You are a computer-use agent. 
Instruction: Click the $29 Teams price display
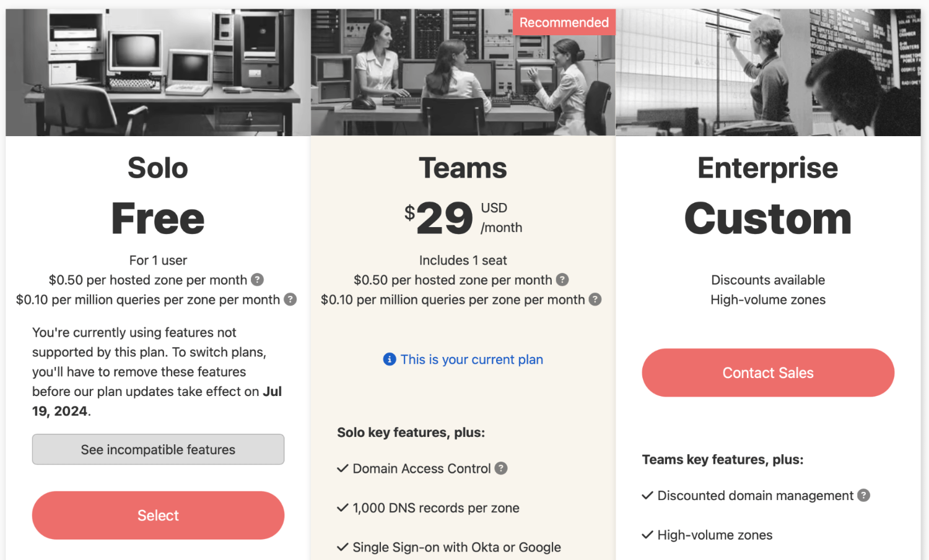(443, 218)
